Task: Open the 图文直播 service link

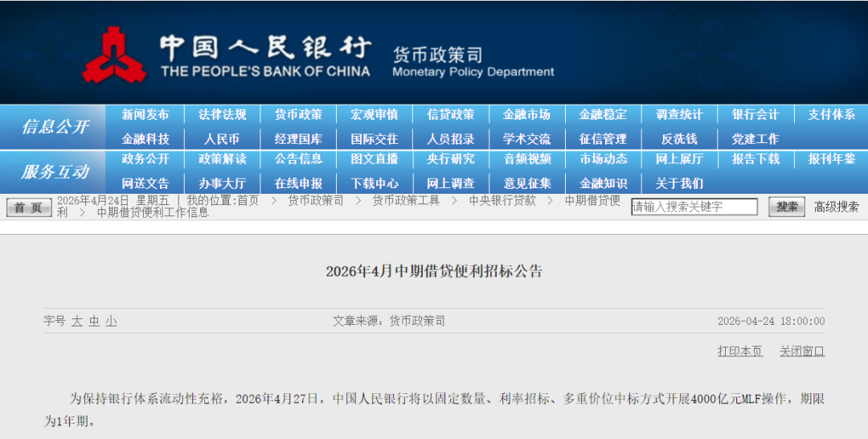Action: point(375,159)
